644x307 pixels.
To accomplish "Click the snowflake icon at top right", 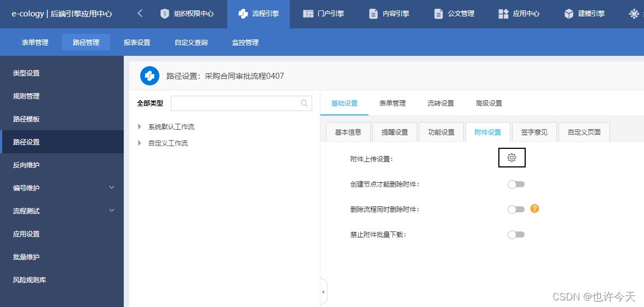I will click(x=634, y=14).
